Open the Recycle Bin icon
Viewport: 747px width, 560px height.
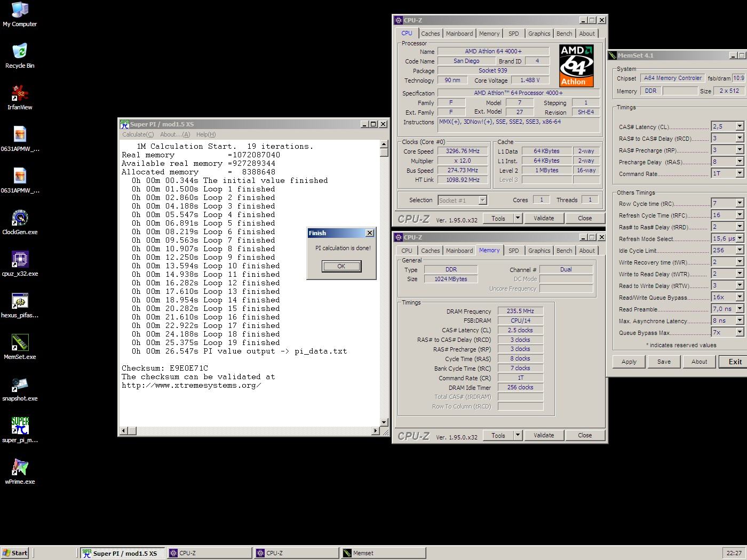coord(20,56)
